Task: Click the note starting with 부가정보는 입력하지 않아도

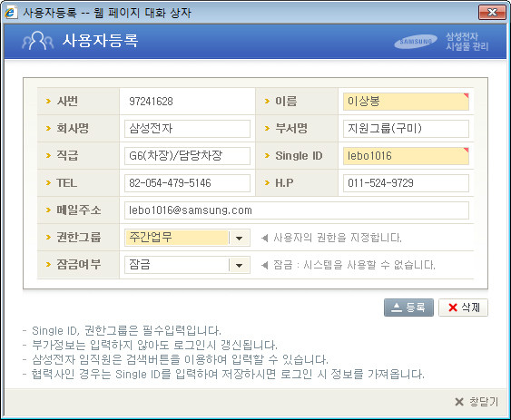Action: (x=155, y=345)
